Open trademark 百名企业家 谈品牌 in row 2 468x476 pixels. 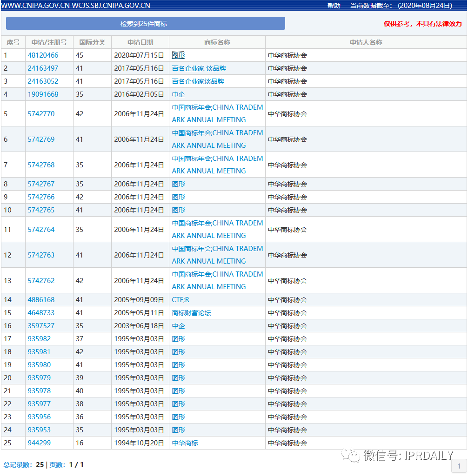coord(199,68)
